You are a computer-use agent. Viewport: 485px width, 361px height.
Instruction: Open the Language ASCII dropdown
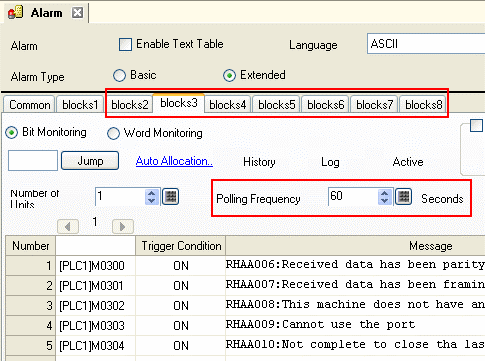pyautogui.click(x=426, y=44)
